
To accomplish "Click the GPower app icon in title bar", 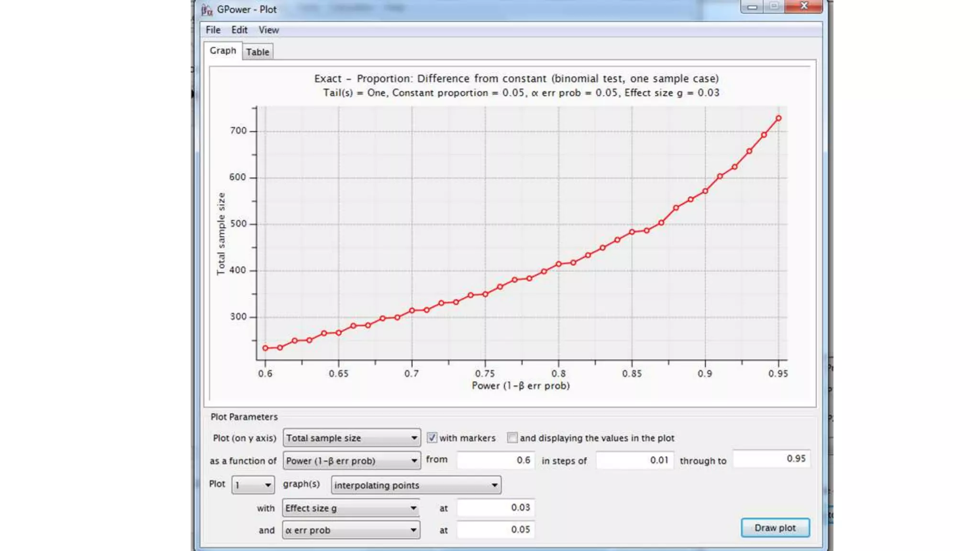I will pos(207,10).
